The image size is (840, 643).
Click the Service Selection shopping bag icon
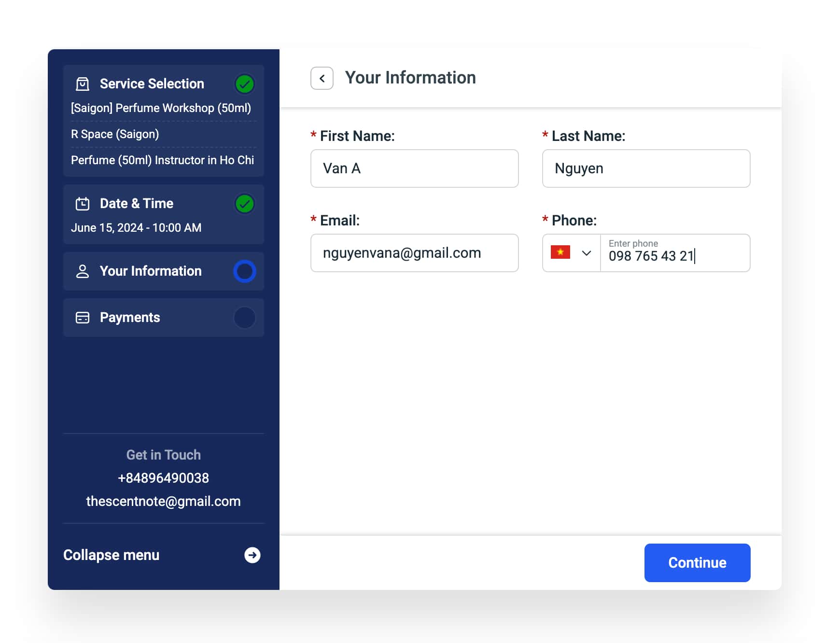coord(83,84)
